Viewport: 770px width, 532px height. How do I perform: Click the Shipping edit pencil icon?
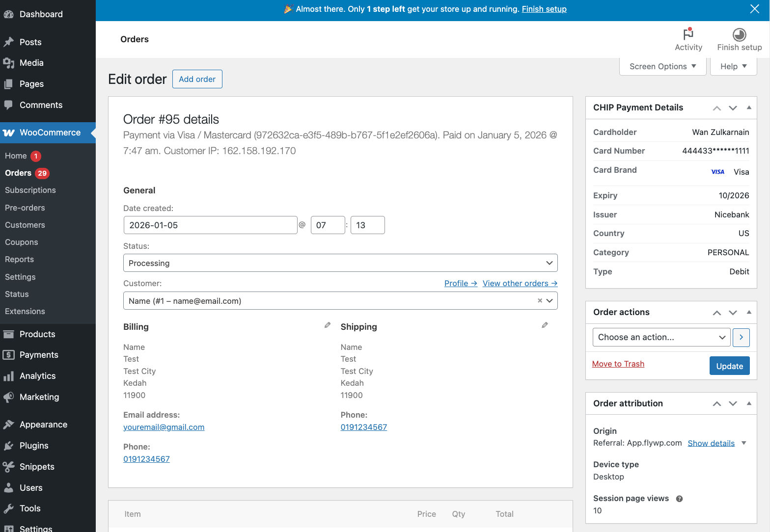545,325
